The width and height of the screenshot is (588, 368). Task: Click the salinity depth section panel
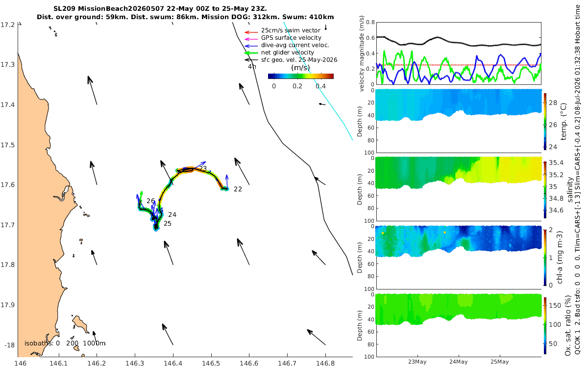click(458, 189)
